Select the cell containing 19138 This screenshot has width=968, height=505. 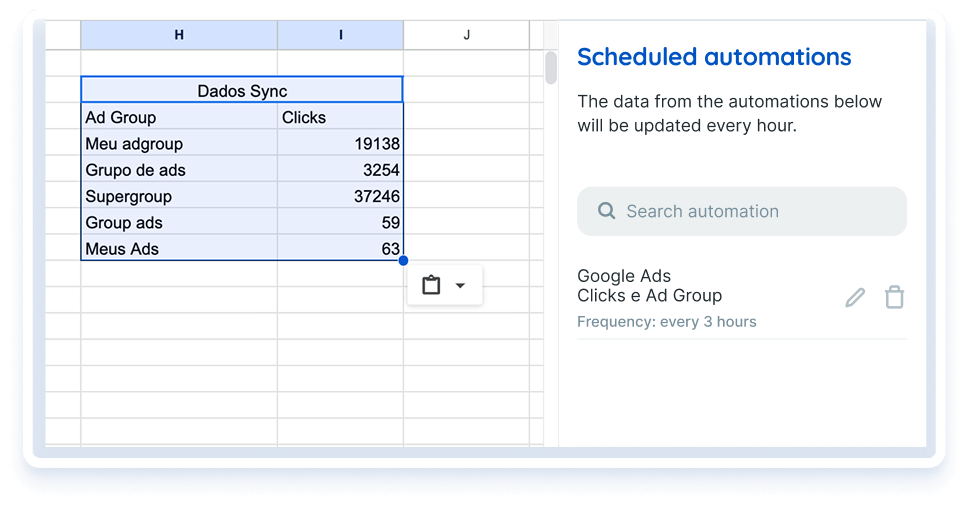pos(340,144)
